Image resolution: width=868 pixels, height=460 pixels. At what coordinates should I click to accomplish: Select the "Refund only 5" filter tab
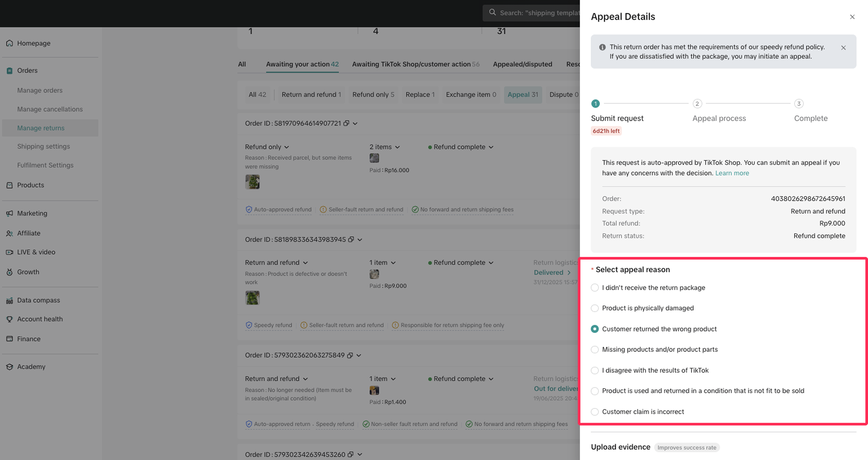click(373, 94)
